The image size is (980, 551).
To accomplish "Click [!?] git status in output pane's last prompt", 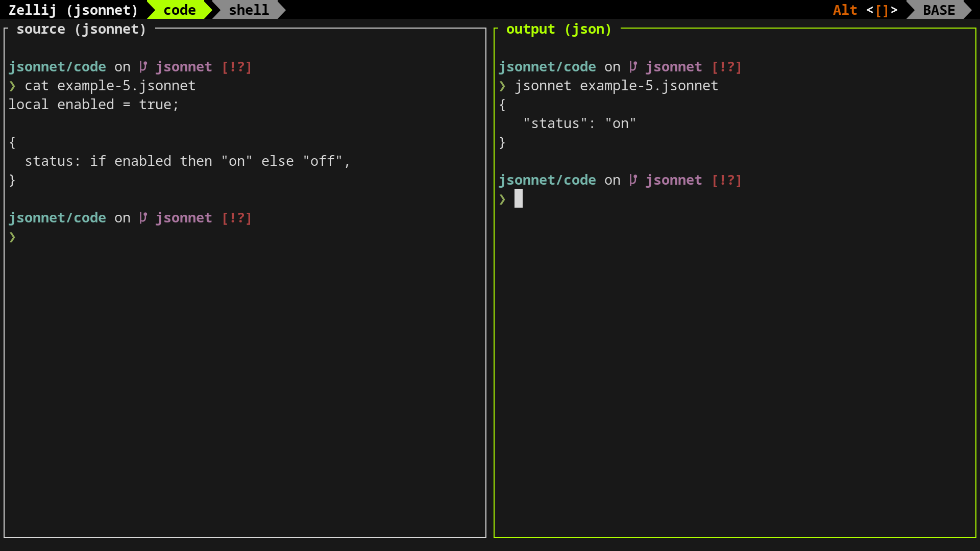I will (727, 180).
